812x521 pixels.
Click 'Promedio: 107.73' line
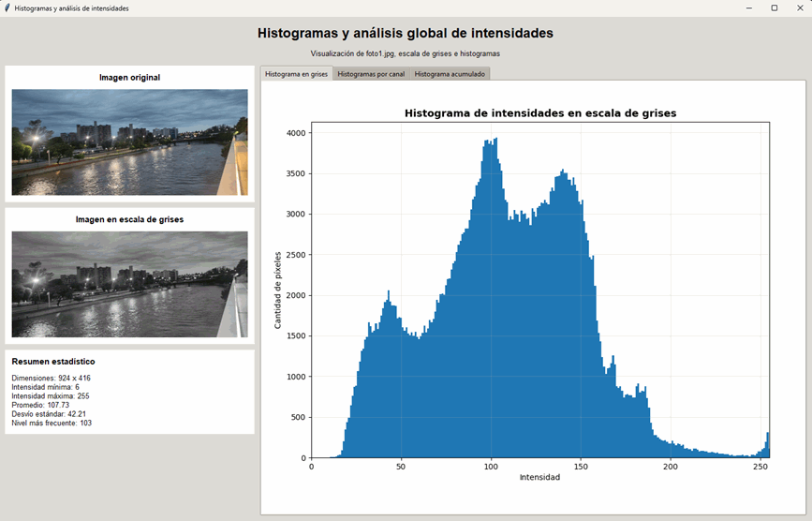pyautogui.click(x=40, y=405)
